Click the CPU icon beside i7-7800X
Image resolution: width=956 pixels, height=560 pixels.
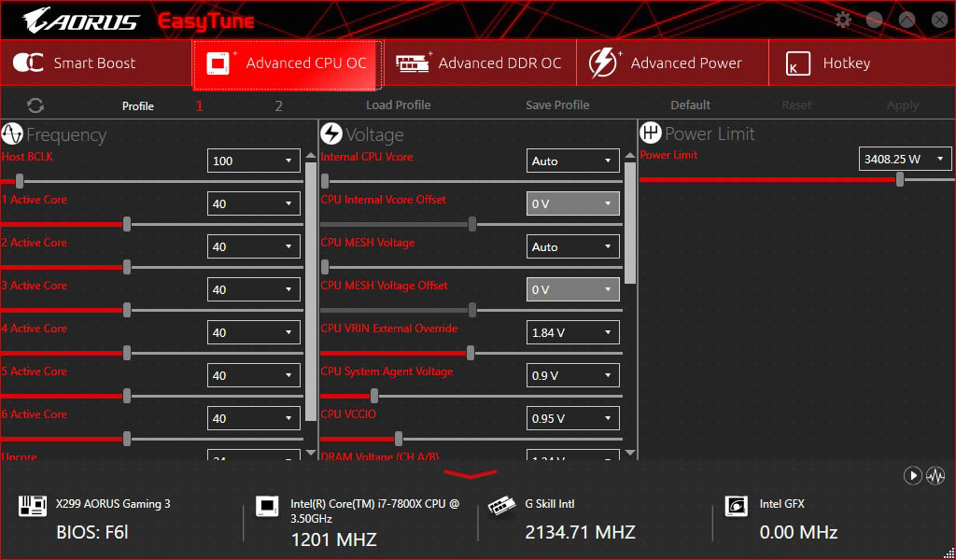[x=267, y=507]
